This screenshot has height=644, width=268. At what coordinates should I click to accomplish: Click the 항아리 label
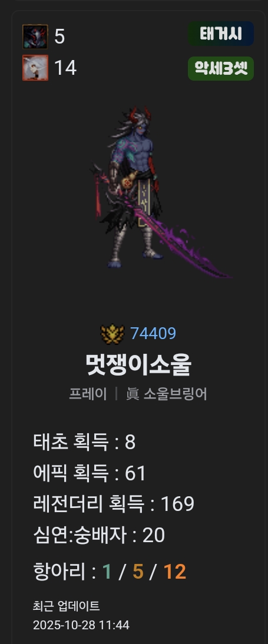tap(59, 572)
